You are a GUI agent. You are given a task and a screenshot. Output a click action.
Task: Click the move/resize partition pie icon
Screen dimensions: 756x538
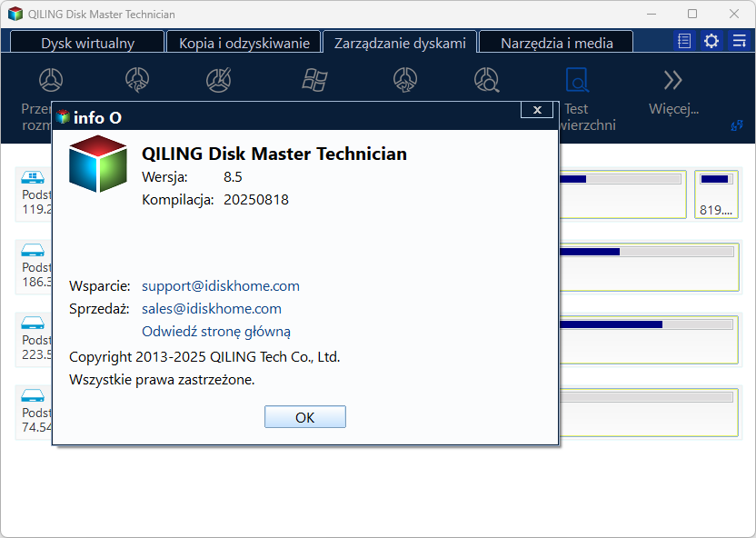(51, 80)
